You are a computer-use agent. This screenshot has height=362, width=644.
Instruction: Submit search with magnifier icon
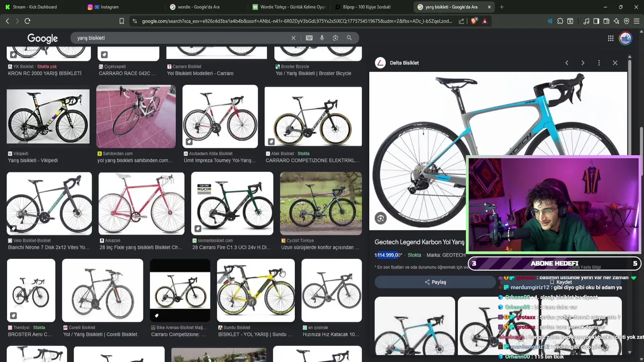(349, 38)
